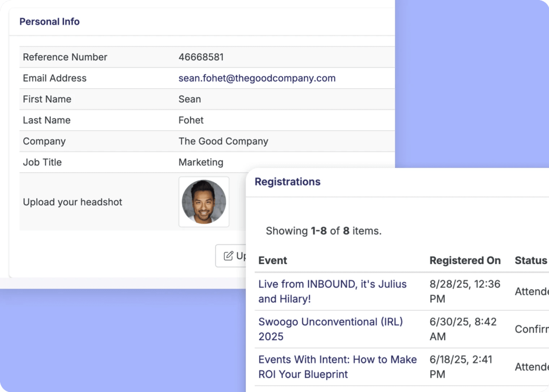Open sean.fohet@thegoodcompany.com email link
549x392 pixels.
coord(257,78)
